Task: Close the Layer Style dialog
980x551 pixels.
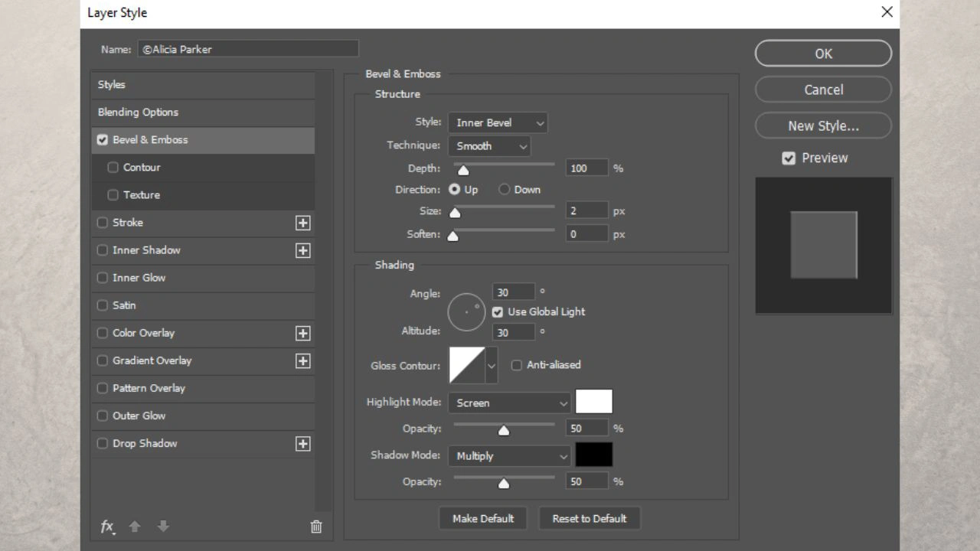Action: coord(887,12)
